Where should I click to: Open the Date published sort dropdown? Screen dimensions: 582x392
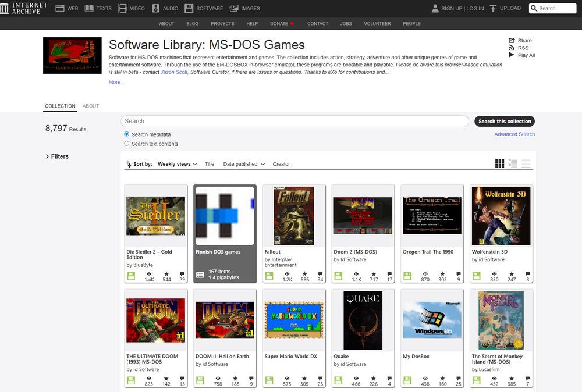pyautogui.click(x=244, y=164)
